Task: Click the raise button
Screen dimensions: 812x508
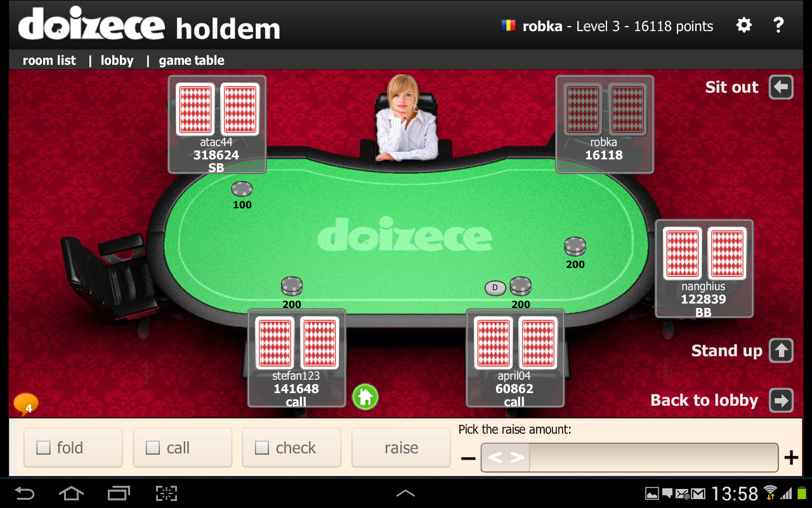Action: [401, 448]
